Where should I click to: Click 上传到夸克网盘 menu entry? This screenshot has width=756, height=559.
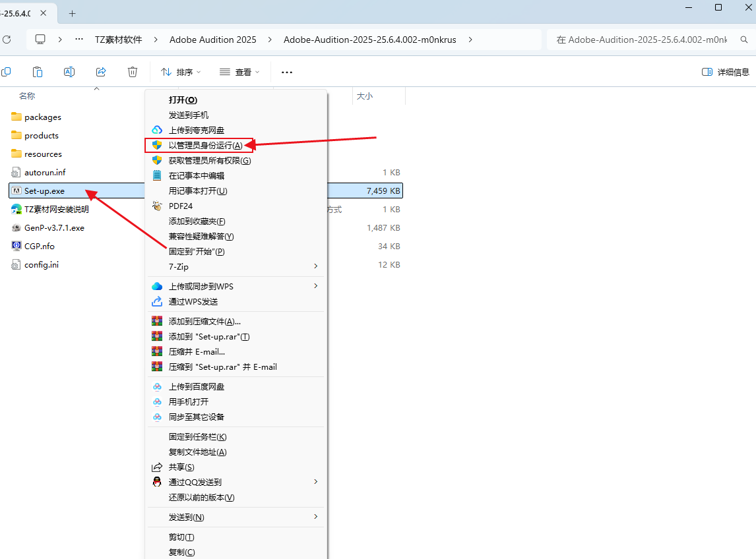(236, 130)
